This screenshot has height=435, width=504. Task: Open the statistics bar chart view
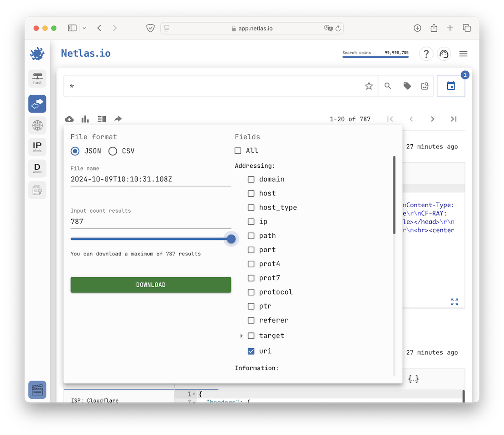pyautogui.click(x=85, y=119)
